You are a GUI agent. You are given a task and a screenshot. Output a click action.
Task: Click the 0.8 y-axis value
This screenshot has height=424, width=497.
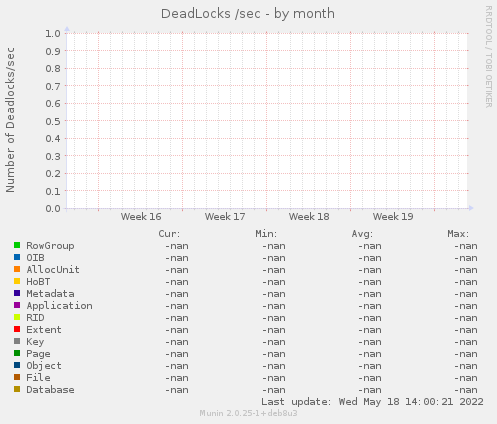53,68
